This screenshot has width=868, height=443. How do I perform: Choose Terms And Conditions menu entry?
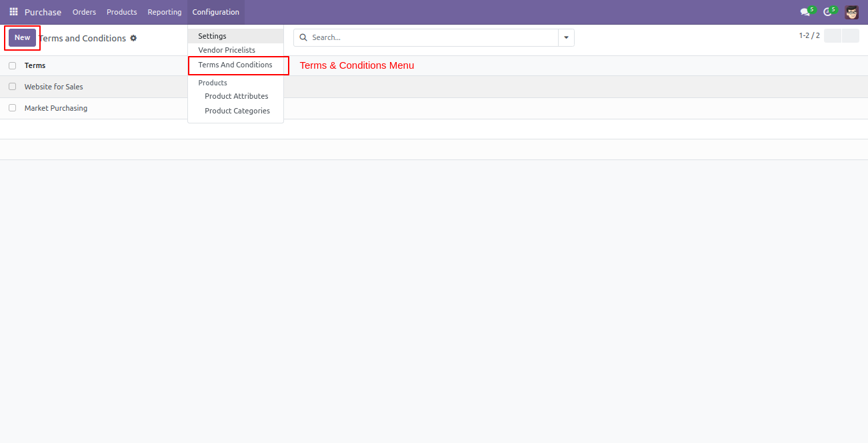coord(236,65)
